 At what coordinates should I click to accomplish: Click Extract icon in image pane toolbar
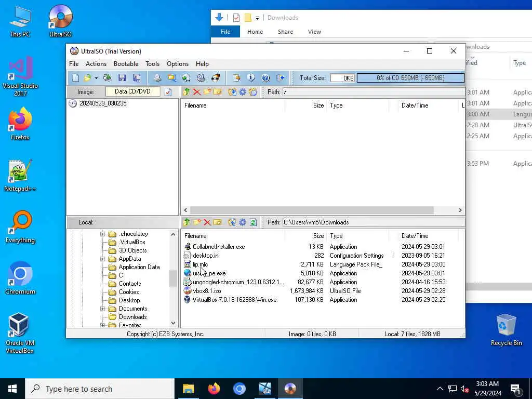click(x=232, y=91)
